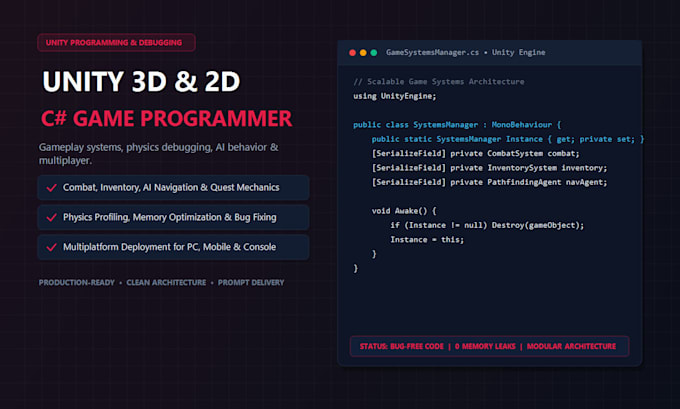Select the Combat, Inventory, AI Navigation & Quest Mechanics card
Screen dimensions: 680x409
pyautogui.click(x=173, y=187)
